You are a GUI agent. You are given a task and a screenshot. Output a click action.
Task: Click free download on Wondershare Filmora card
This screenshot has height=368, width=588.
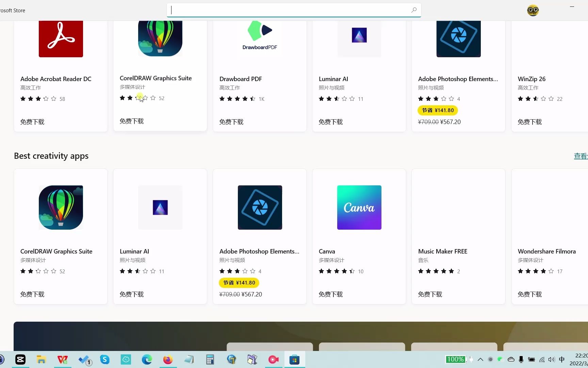pyautogui.click(x=530, y=294)
